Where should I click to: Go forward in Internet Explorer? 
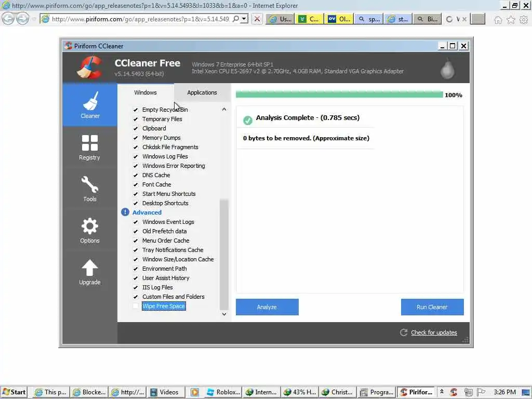(22, 19)
